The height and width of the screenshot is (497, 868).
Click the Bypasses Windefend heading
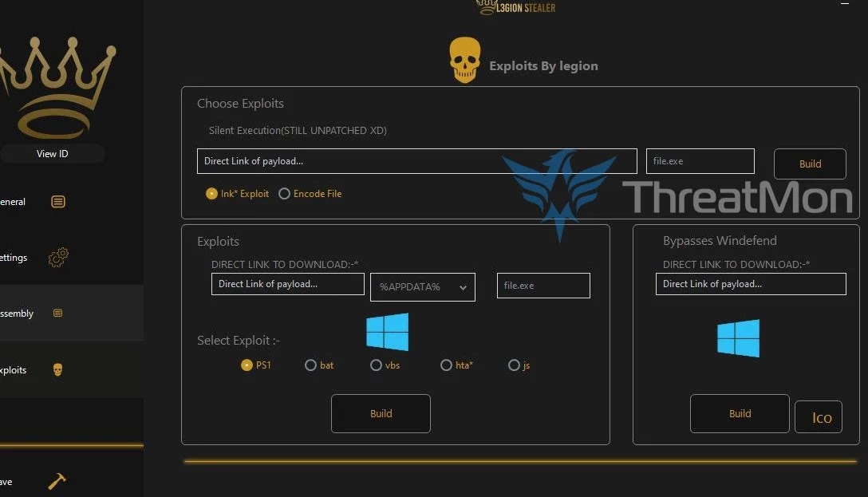click(720, 241)
